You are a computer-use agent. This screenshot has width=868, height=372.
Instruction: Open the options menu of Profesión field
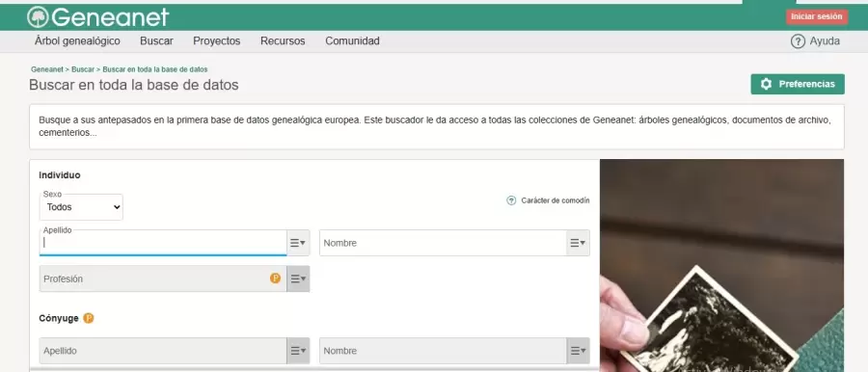pyautogui.click(x=298, y=279)
